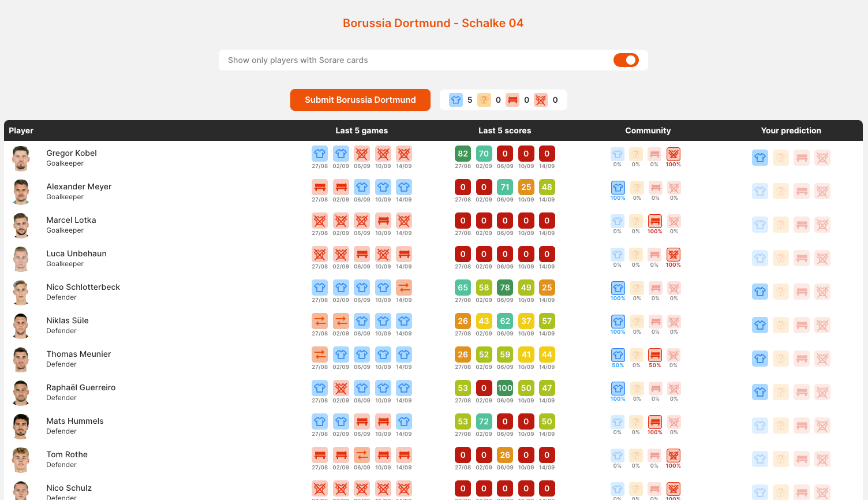Click the not-in-squad count icon in summary
This screenshot has height=500, width=868.
pos(541,100)
